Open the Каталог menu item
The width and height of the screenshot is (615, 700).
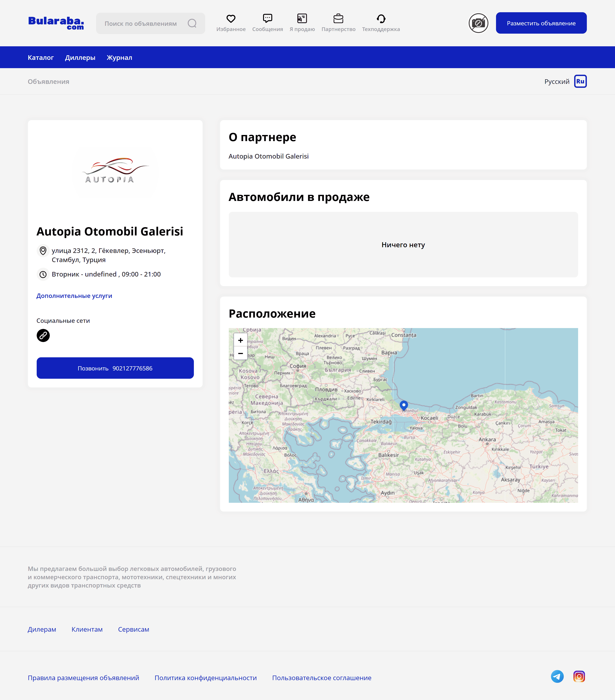tap(41, 57)
